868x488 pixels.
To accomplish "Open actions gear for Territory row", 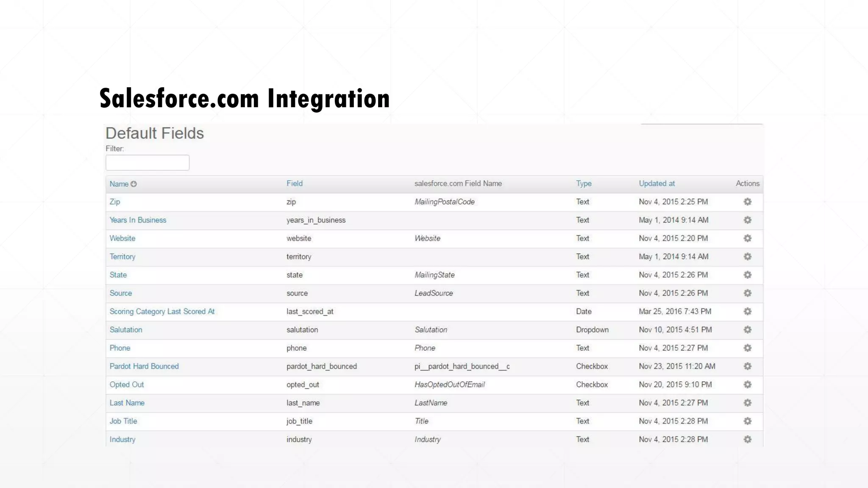I will pyautogui.click(x=748, y=257).
